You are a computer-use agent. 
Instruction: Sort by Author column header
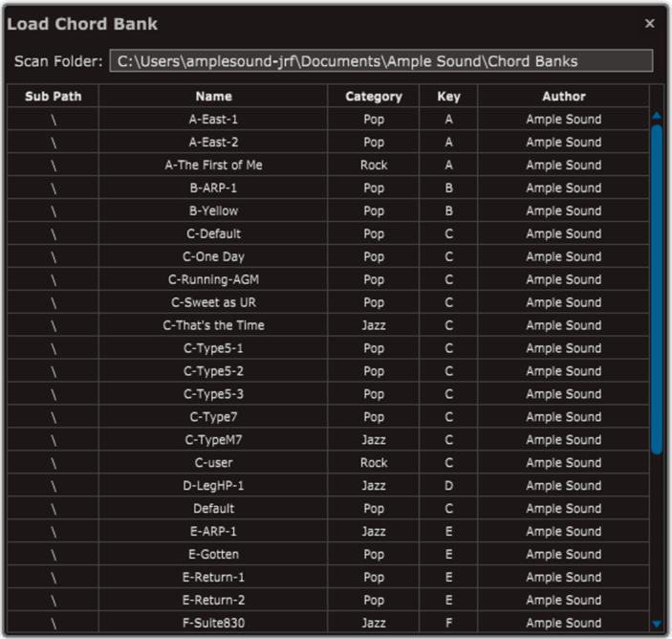(x=564, y=96)
